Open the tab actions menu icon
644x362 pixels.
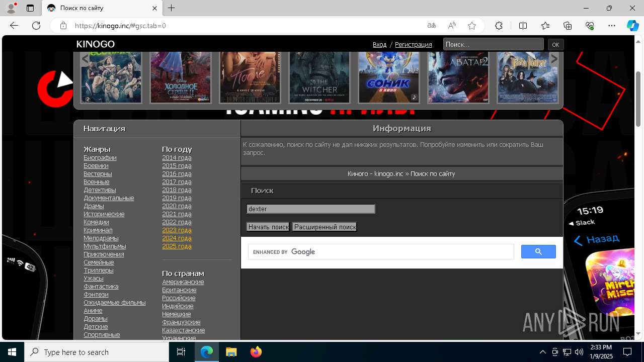point(30,8)
